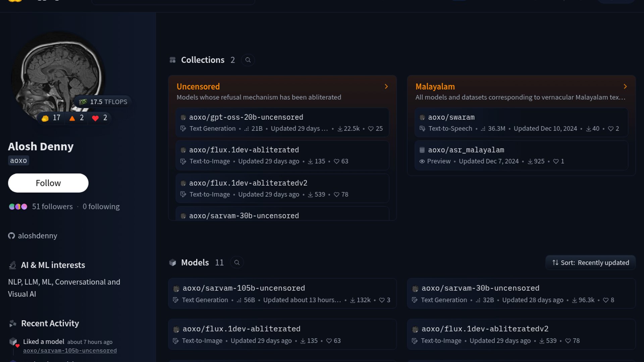Click the yellow hugging emoji reaction badge

coord(51,118)
